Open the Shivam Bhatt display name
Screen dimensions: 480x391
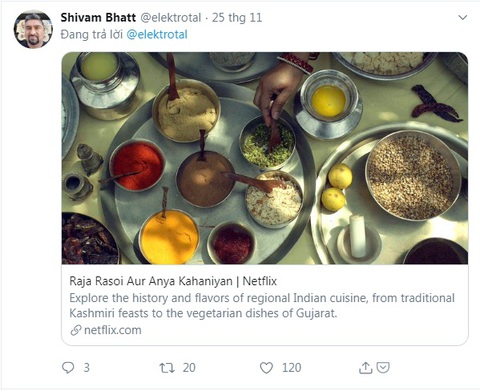[x=98, y=17]
